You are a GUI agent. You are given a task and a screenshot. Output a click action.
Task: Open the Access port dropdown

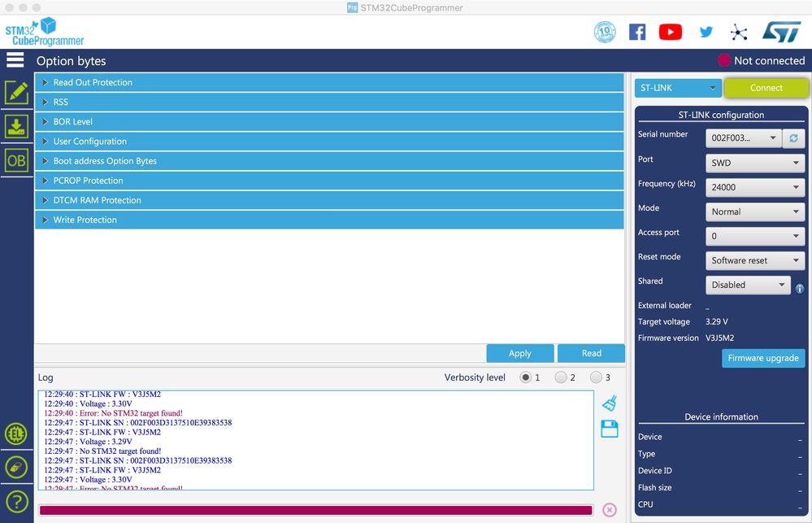pyautogui.click(x=755, y=236)
